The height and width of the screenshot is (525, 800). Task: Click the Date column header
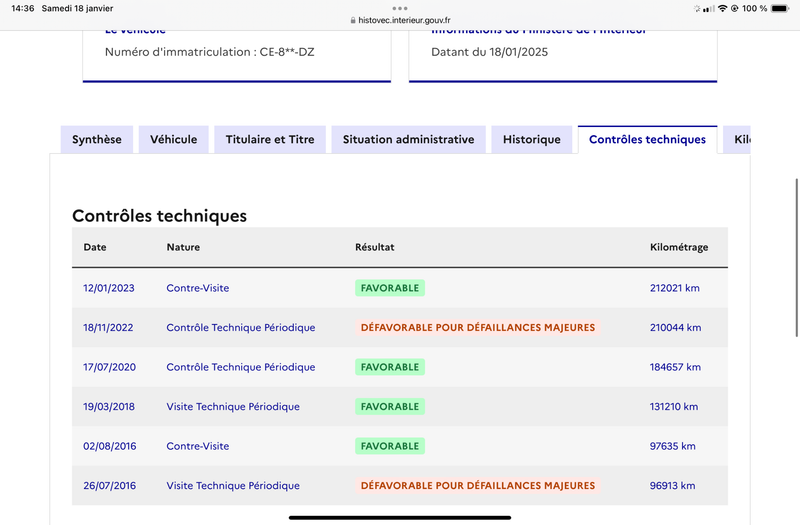95,247
